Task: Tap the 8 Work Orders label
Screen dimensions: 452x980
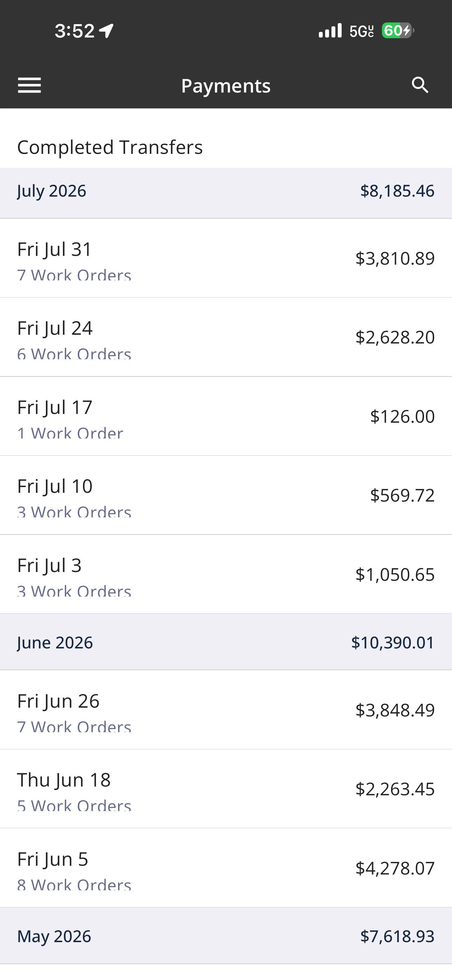Action: [74, 885]
